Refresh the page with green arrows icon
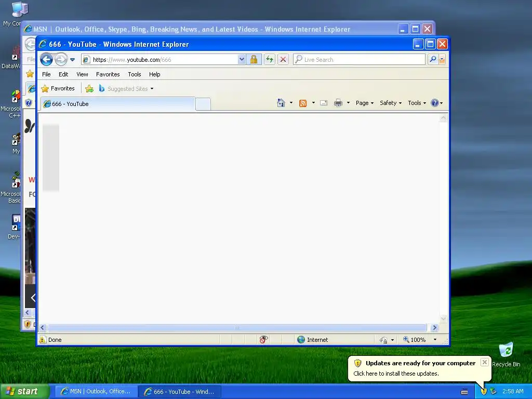This screenshot has height=399, width=532. [270, 60]
